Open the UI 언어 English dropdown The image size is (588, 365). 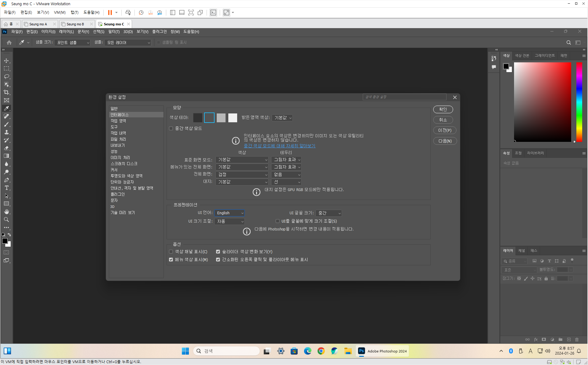tap(230, 213)
